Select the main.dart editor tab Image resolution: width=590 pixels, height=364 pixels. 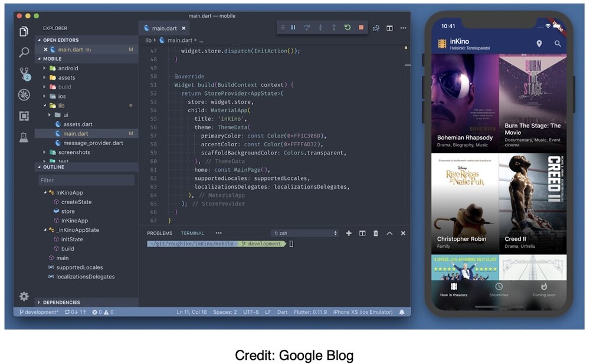[164, 28]
